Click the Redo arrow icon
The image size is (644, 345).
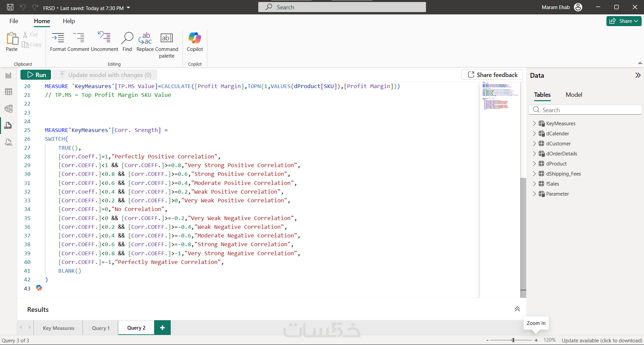click(x=35, y=7)
